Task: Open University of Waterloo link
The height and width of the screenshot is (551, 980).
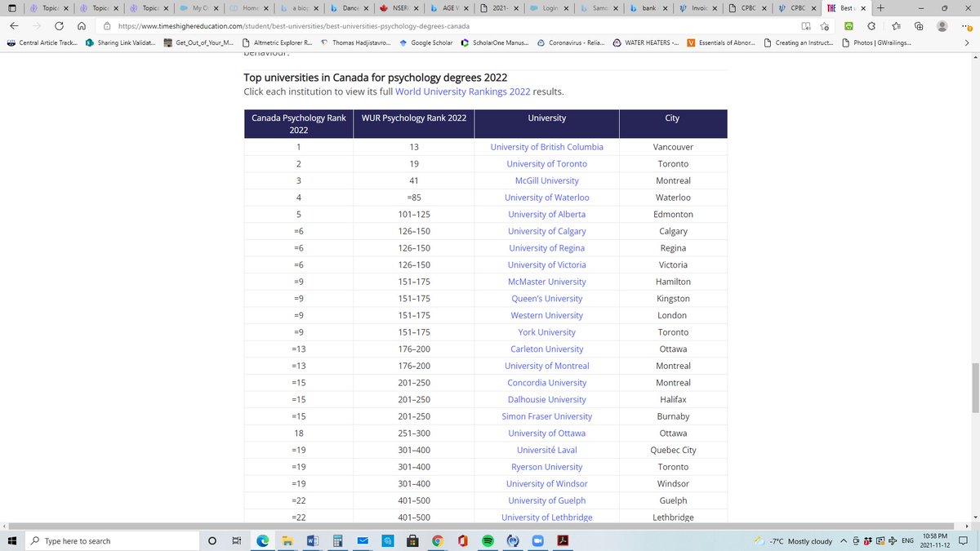Action: coord(546,198)
